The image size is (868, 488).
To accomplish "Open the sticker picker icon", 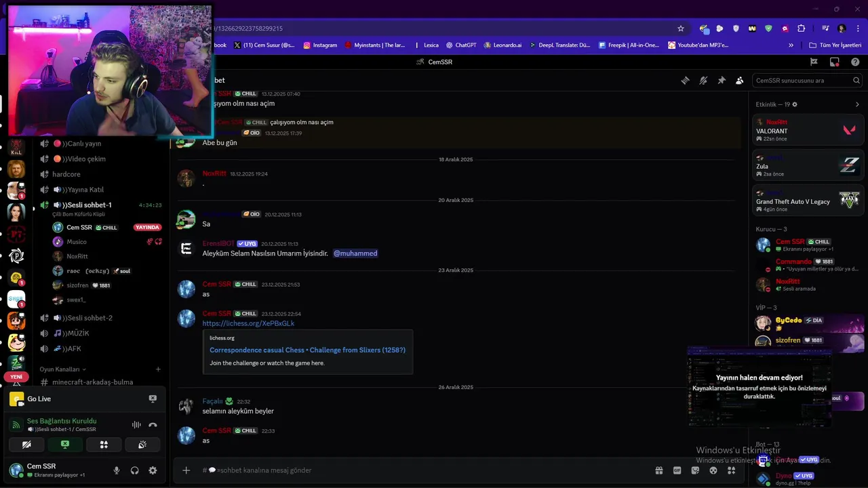I will click(x=695, y=470).
